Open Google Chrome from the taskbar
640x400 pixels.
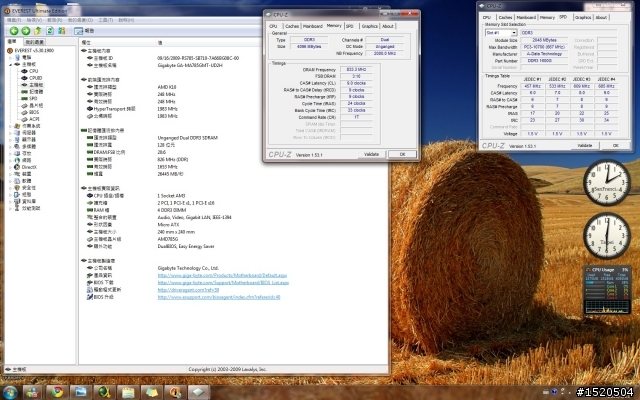[57, 392]
